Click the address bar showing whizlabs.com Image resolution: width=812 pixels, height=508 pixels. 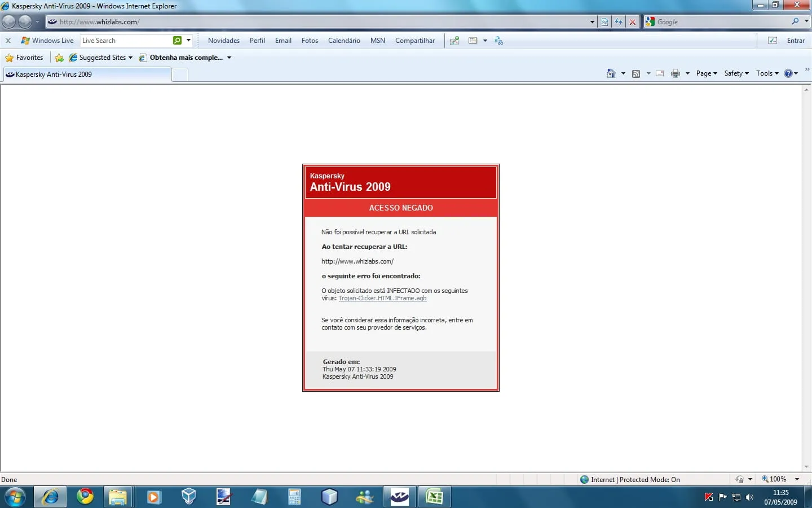[317, 22]
